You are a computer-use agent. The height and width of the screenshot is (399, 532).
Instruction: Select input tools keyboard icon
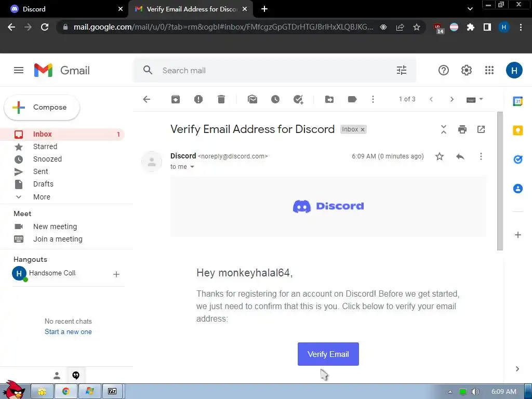pyautogui.click(x=471, y=99)
